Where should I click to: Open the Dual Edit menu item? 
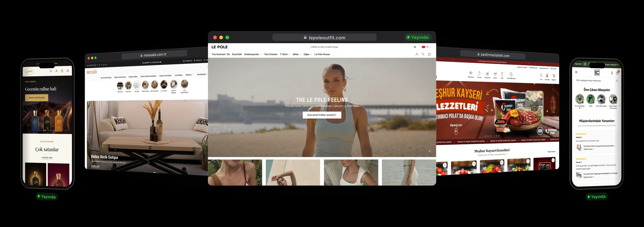click(x=237, y=54)
